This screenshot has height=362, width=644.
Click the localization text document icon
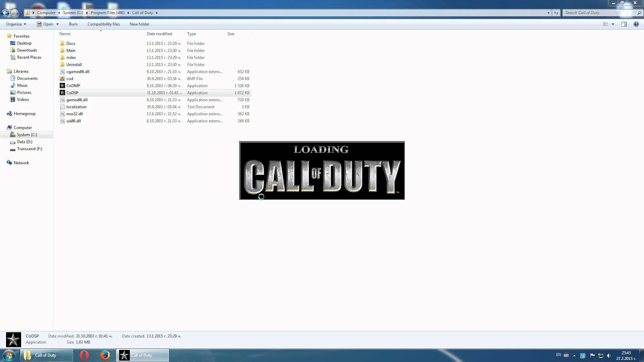62,107
